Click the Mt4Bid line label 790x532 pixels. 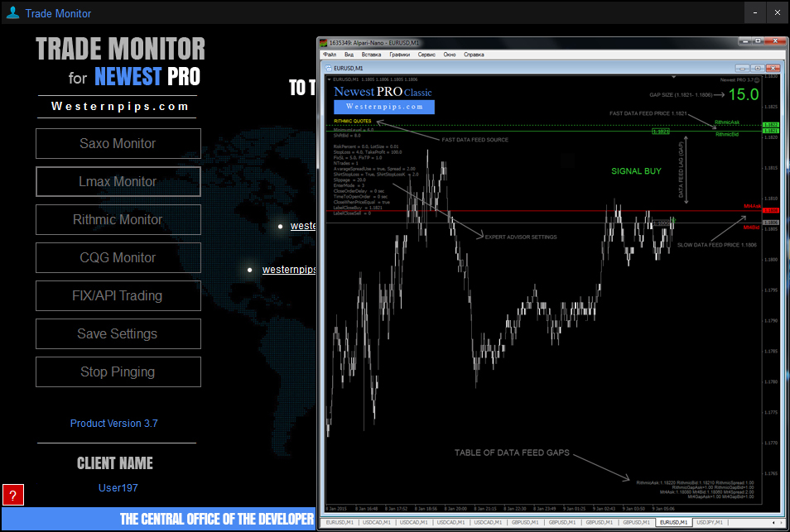coord(752,228)
